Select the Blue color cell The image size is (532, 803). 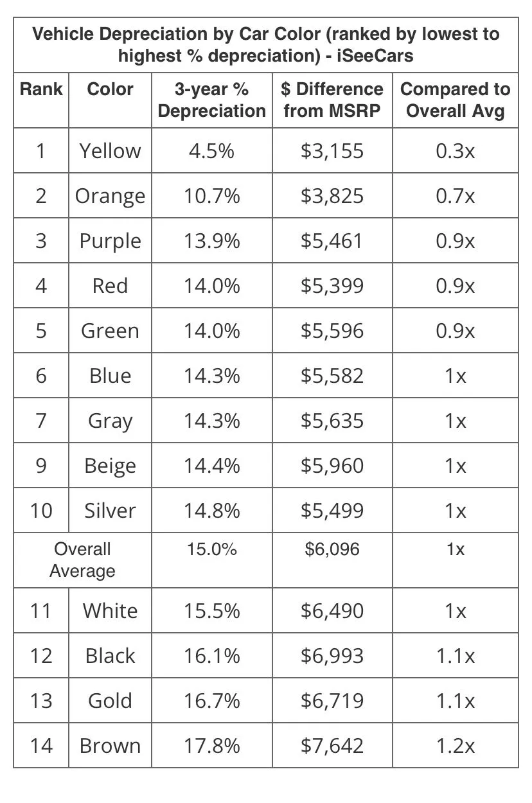coord(110,375)
